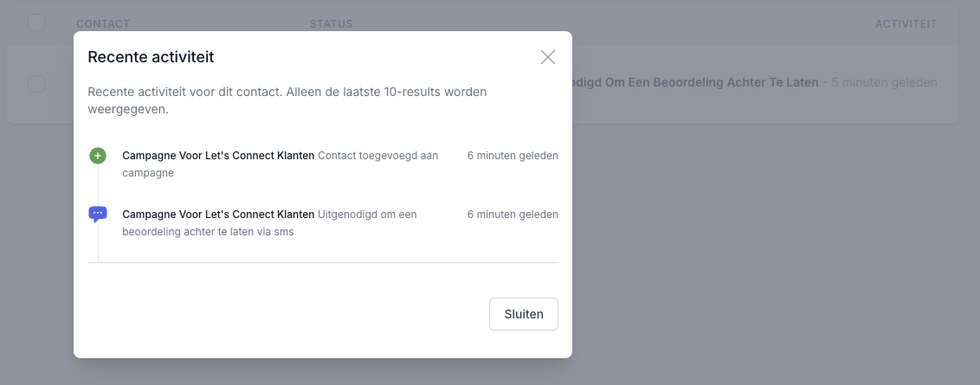Click 'Contact toegevoegd aan campagne' description text
The width and height of the screenshot is (980, 385).
click(x=377, y=156)
